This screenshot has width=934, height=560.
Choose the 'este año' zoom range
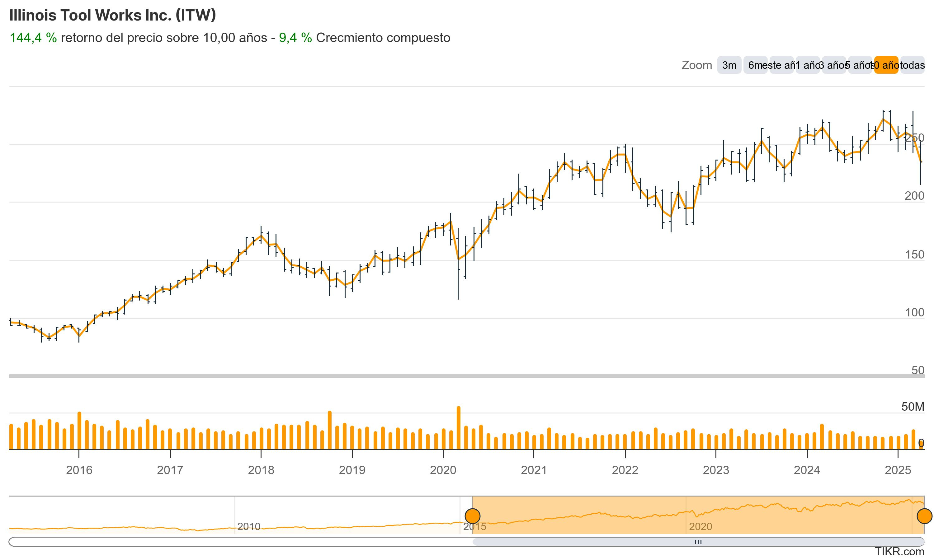pyautogui.click(x=781, y=65)
